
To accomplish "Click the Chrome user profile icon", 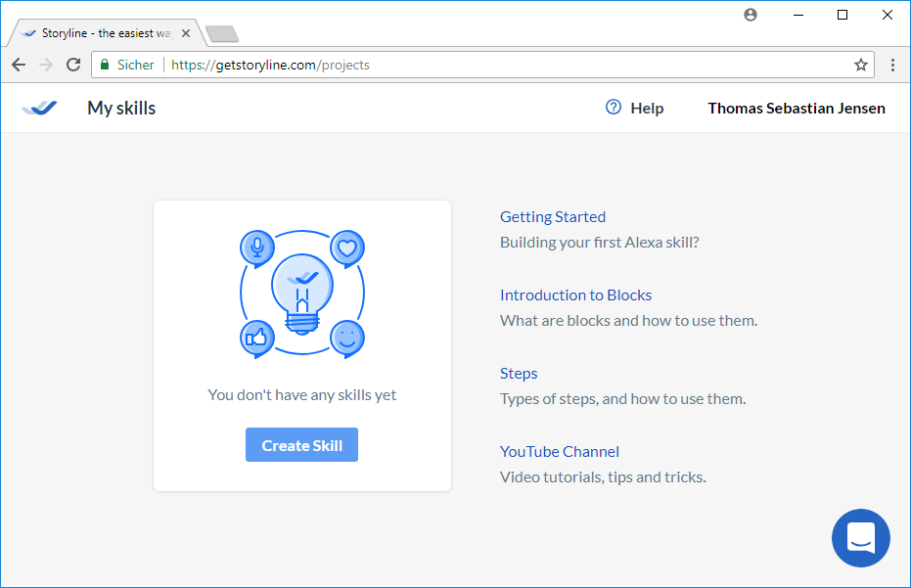I will 751,15.
